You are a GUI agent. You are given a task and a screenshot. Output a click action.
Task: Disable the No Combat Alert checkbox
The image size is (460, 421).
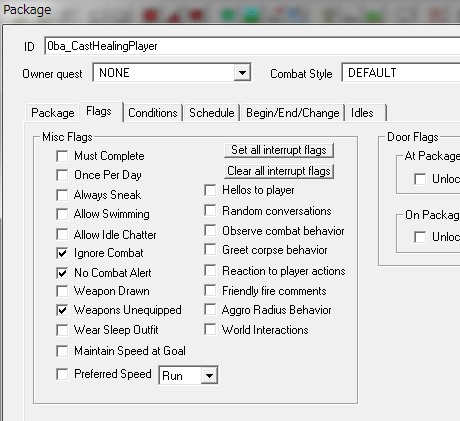coord(62,273)
